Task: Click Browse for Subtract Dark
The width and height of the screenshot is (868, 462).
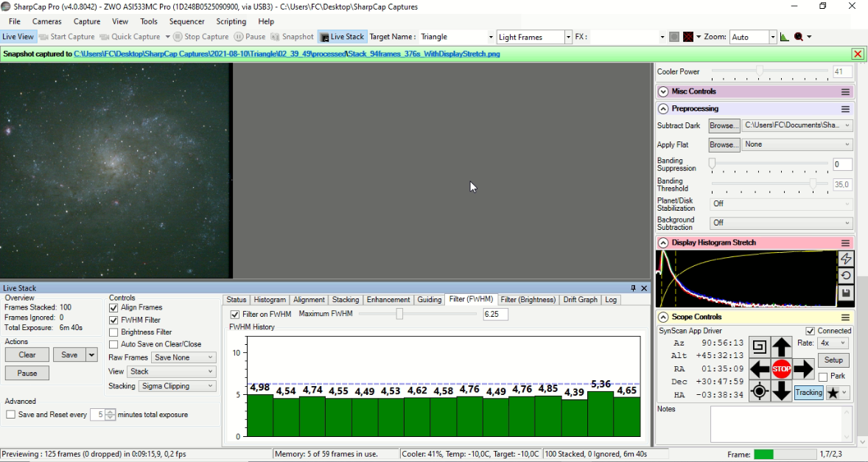Action: click(x=724, y=126)
